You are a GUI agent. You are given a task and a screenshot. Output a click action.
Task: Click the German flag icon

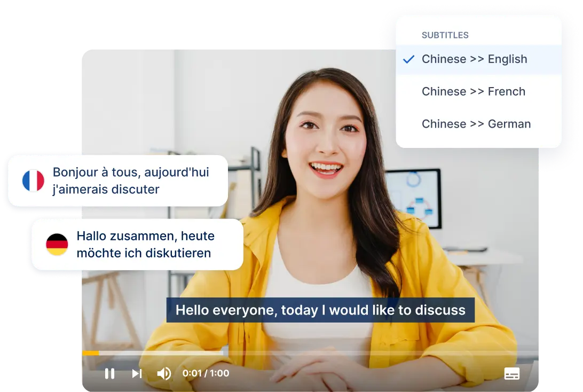click(57, 245)
